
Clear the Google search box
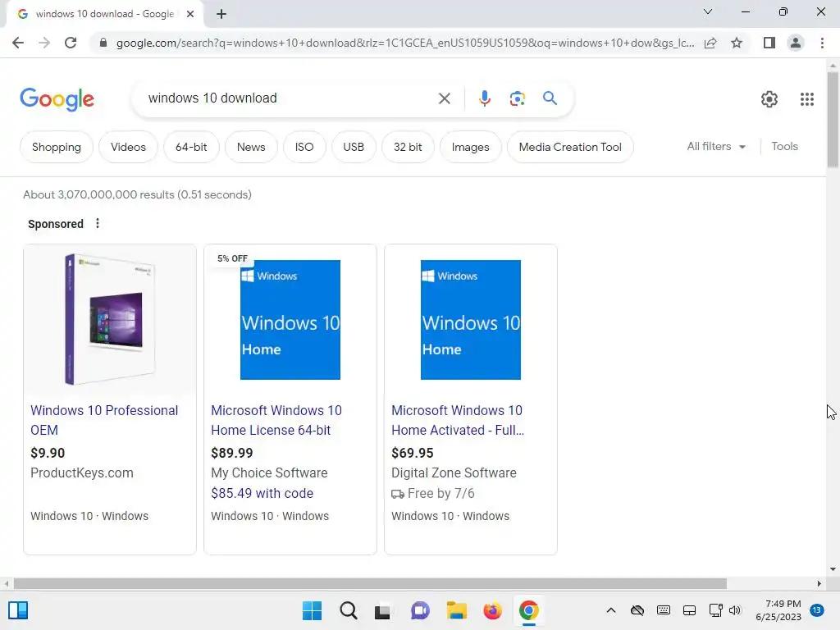click(444, 98)
